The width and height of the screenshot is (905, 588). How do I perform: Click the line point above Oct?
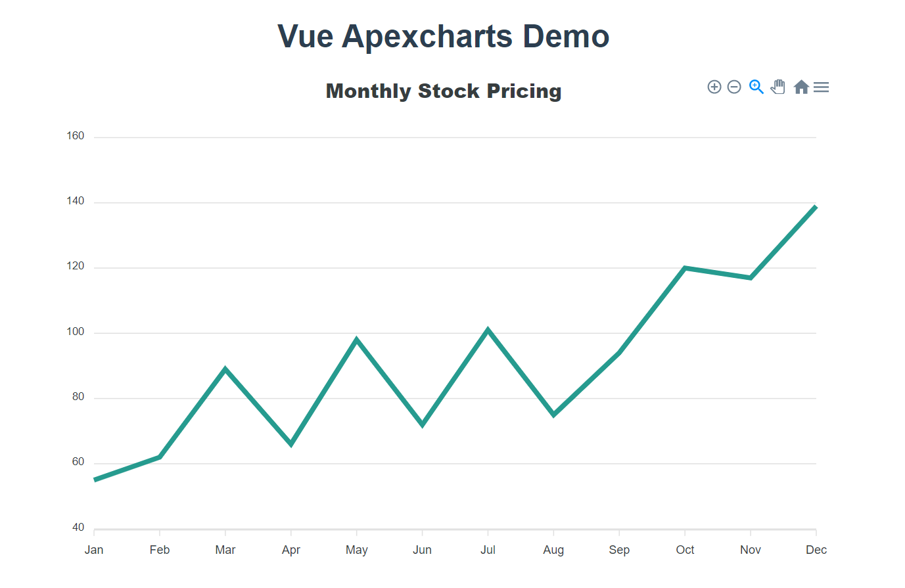pyautogui.click(x=685, y=268)
